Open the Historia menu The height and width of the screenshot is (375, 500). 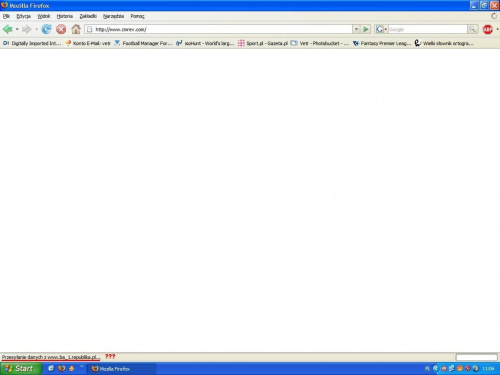[65, 16]
